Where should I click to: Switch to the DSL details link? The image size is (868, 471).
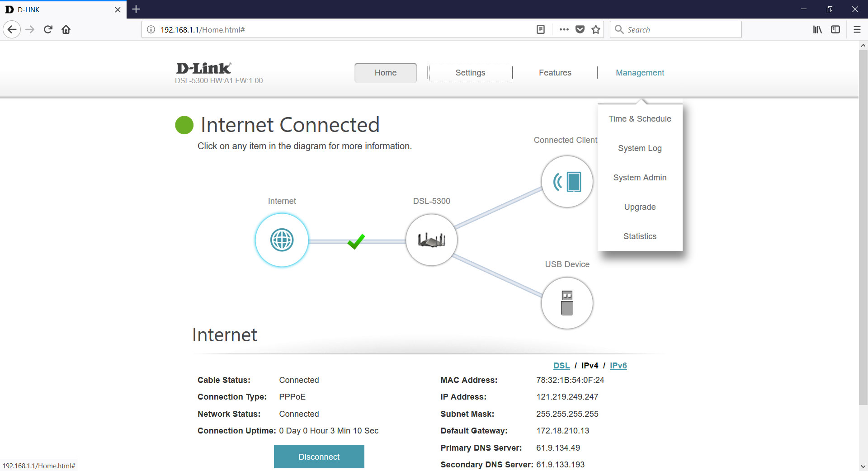[561, 366]
